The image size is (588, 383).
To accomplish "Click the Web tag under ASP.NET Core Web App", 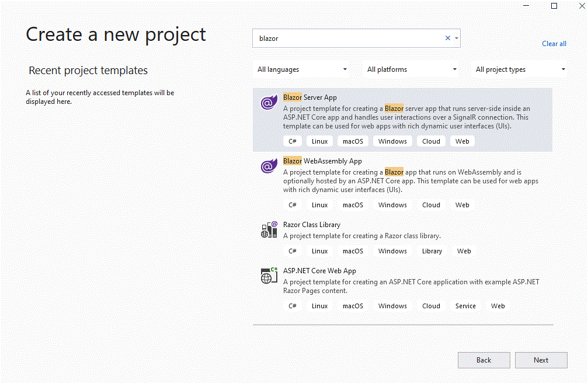I will click(x=498, y=306).
